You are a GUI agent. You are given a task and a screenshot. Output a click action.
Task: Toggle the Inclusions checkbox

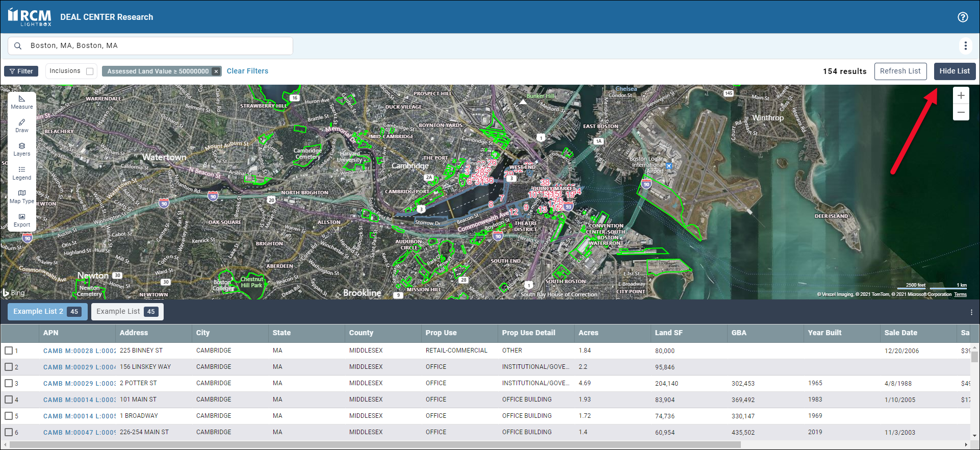click(x=90, y=71)
